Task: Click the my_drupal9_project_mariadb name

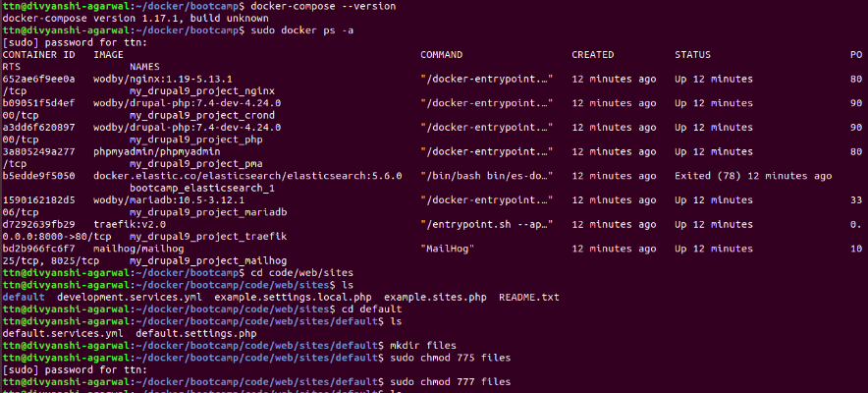Action: pyautogui.click(x=208, y=212)
